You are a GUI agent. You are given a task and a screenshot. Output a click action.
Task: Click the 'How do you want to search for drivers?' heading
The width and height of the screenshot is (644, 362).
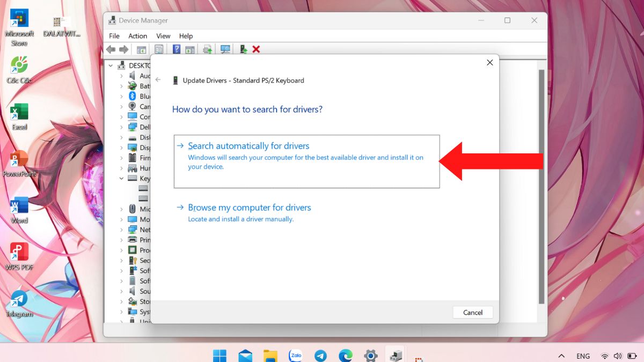[x=247, y=109]
